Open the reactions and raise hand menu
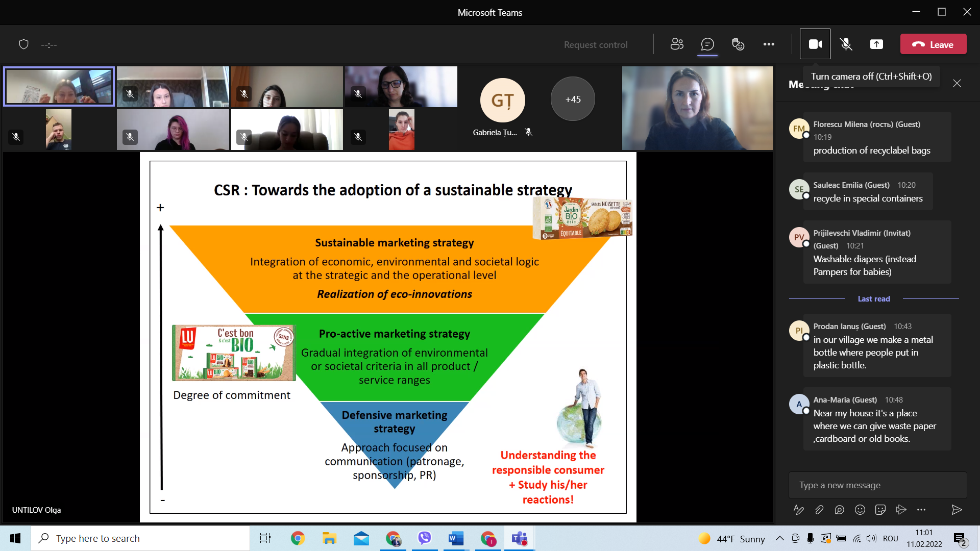 [x=738, y=44]
